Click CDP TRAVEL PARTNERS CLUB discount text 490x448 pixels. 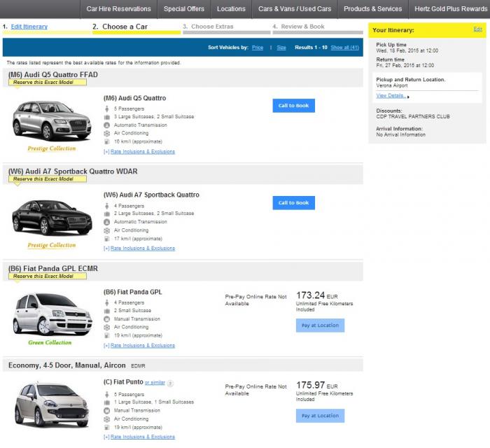click(413, 116)
